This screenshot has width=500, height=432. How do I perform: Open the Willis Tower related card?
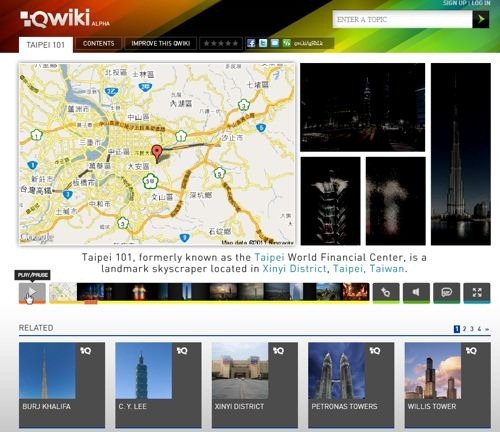448,385
